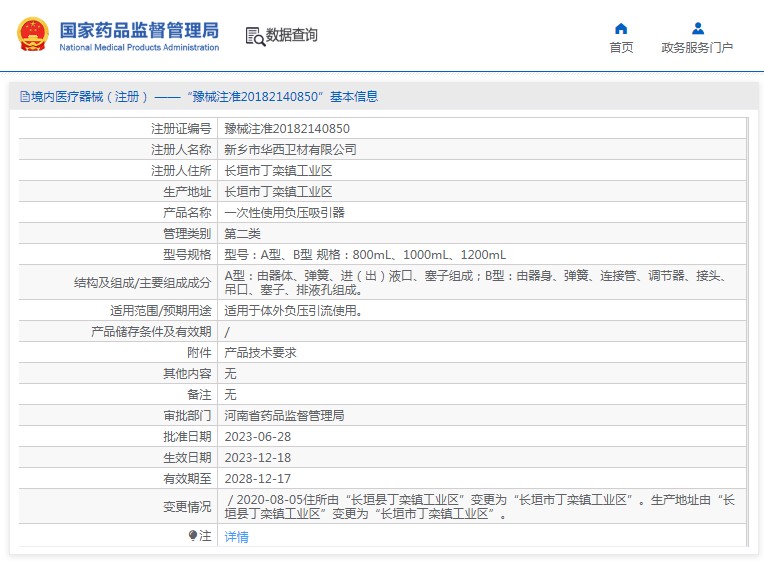Image resolution: width=764 pixels, height=561 pixels.
Task: Select the 审批部门 label
Action: click(187, 415)
